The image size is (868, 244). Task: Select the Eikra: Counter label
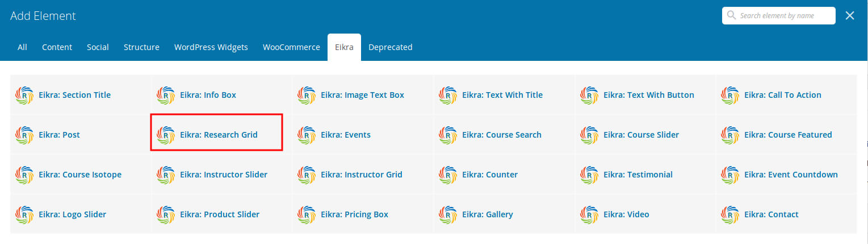[x=490, y=175]
